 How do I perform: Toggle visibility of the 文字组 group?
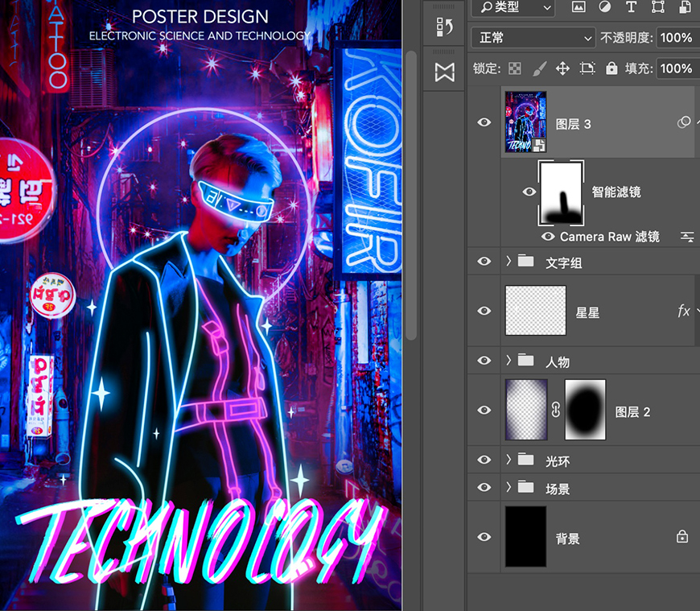(484, 262)
